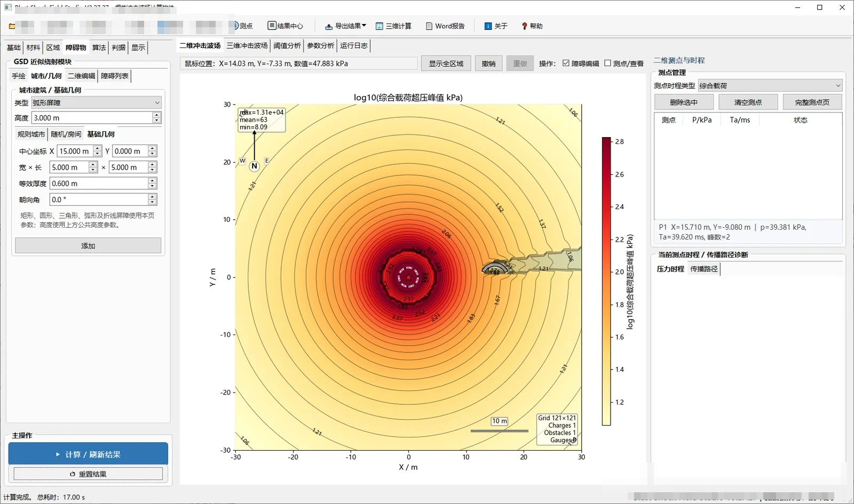Expand the 导出结果 dropdown arrow
The image size is (854, 504).
(x=364, y=26)
